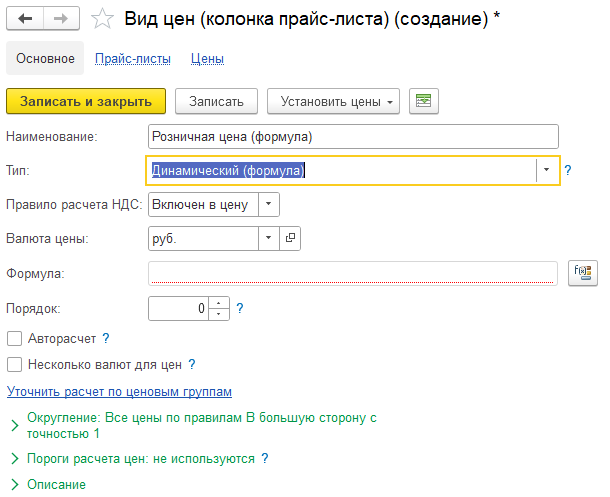Viewport: 610px width, 497px height.
Task: Open the currency selection form icon
Action: coord(291,238)
